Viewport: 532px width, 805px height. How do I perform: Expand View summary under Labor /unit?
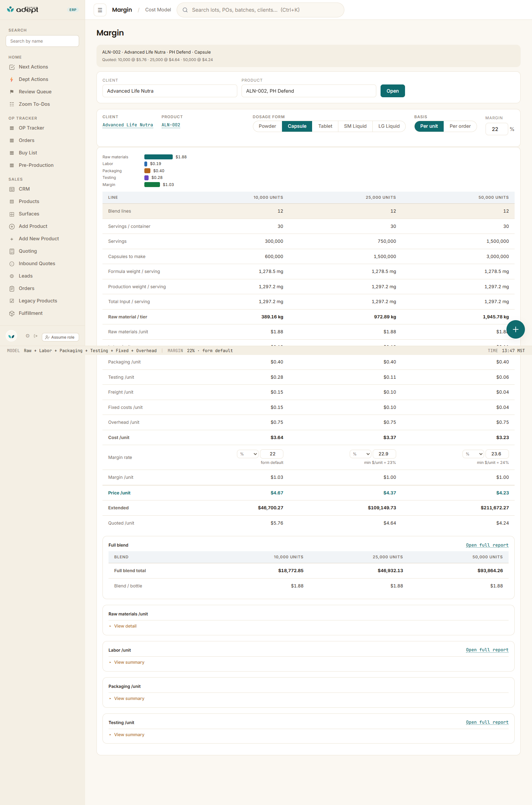(129, 662)
